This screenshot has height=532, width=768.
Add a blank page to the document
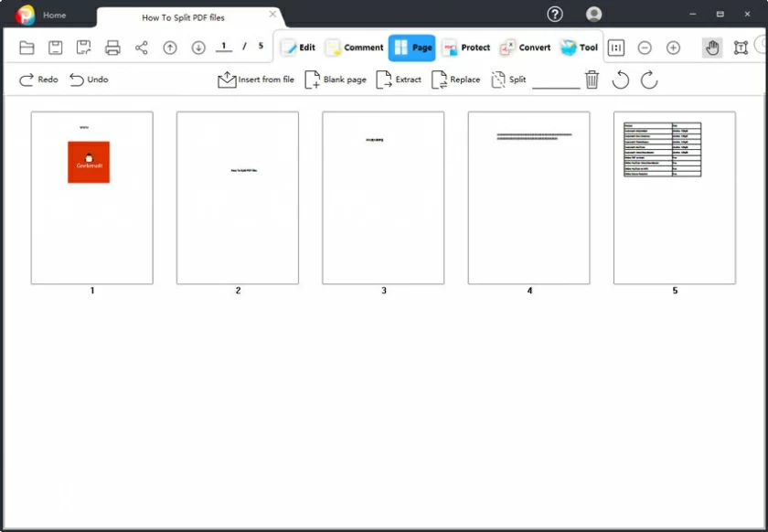point(336,80)
